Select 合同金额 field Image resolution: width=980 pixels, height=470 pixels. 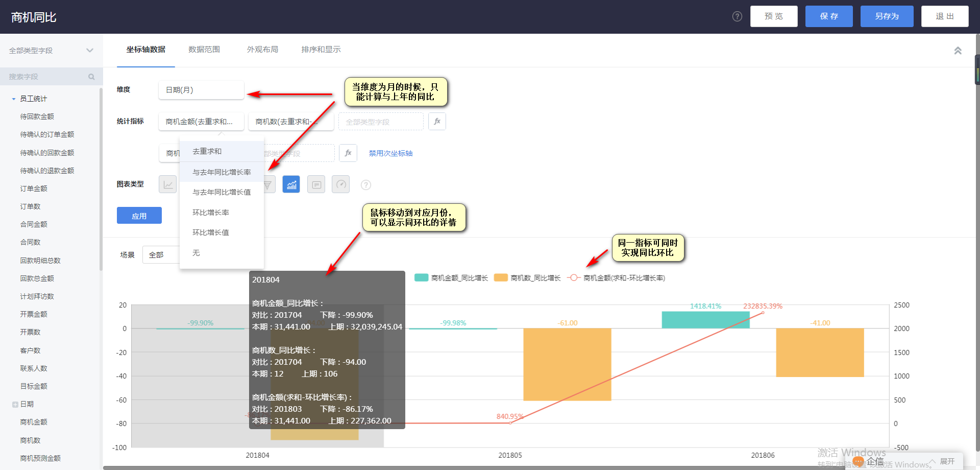point(34,224)
